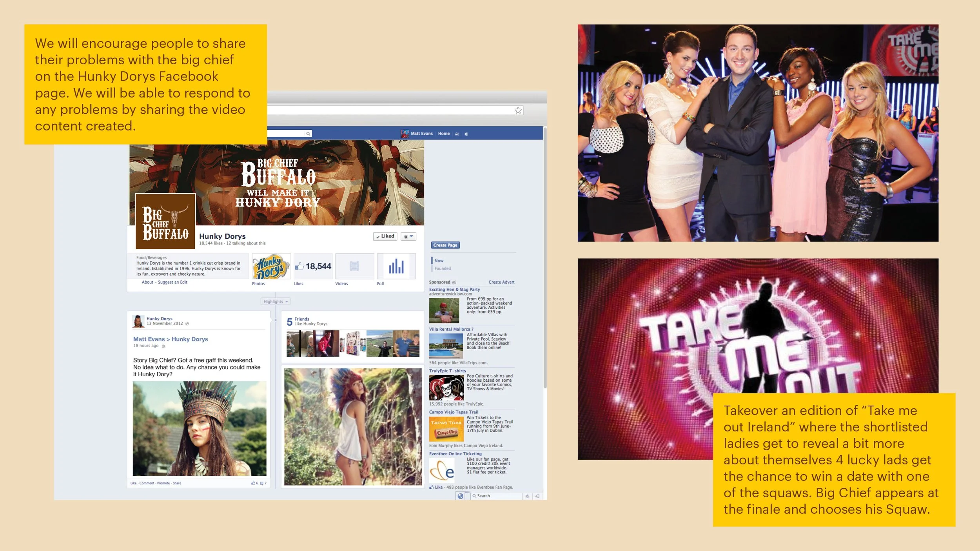The image size is (980, 551).
Task: Click the search magnifier icon in Facebook header
Action: point(308,134)
